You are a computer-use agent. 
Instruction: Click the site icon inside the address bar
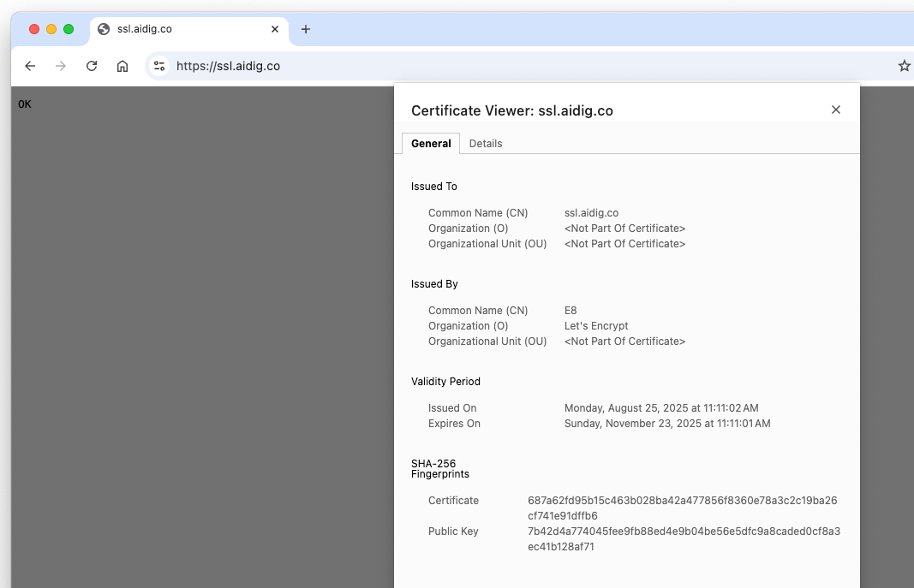[158, 65]
